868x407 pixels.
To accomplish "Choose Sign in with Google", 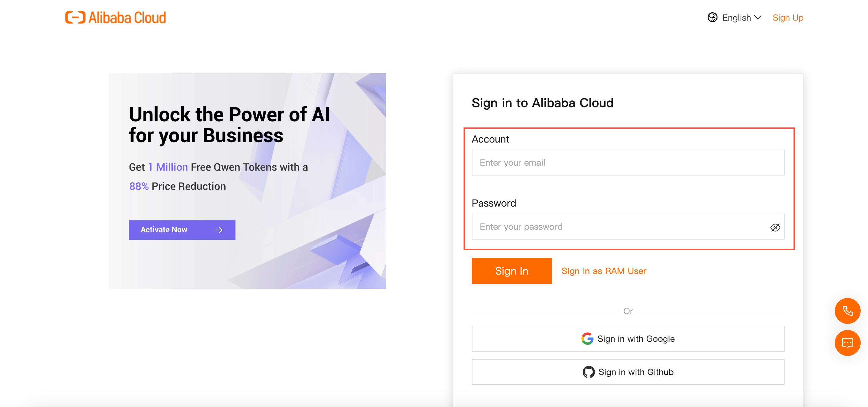I will 627,339.
